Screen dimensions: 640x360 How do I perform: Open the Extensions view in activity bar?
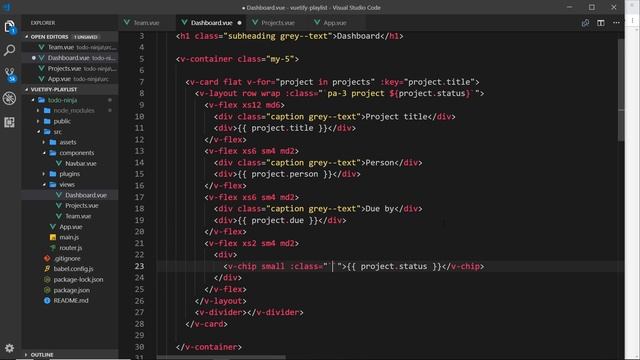click(x=9, y=122)
